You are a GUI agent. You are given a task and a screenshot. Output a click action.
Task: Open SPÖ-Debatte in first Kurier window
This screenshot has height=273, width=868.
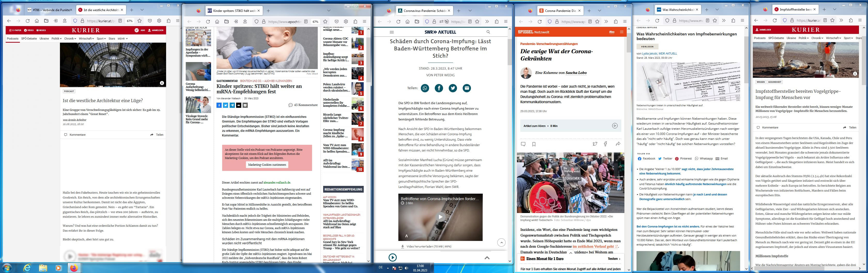29,39
